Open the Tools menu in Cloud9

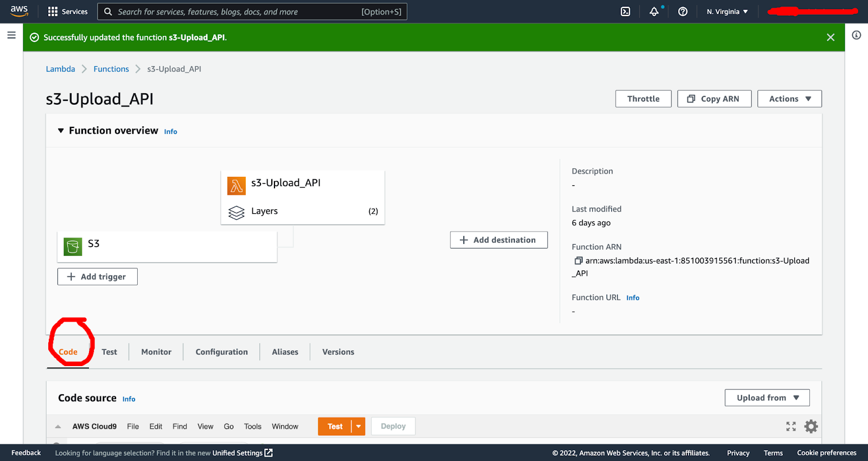pyautogui.click(x=252, y=427)
